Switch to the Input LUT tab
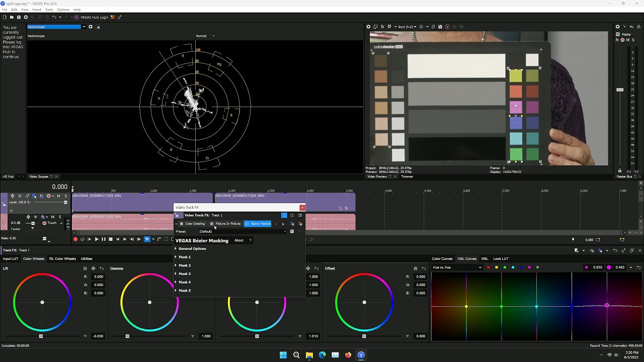 pyautogui.click(x=11, y=258)
